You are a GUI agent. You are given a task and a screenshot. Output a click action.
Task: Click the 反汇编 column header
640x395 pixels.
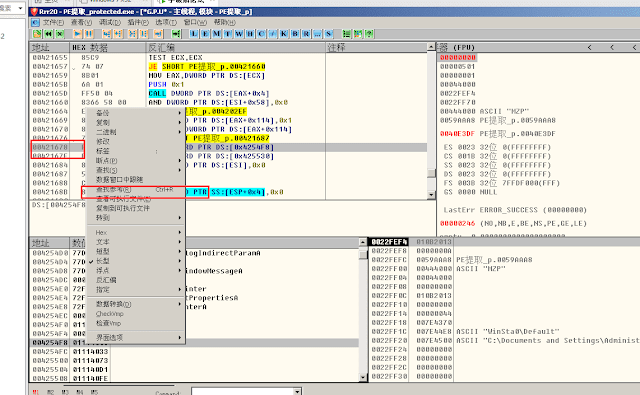click(236, 48)
